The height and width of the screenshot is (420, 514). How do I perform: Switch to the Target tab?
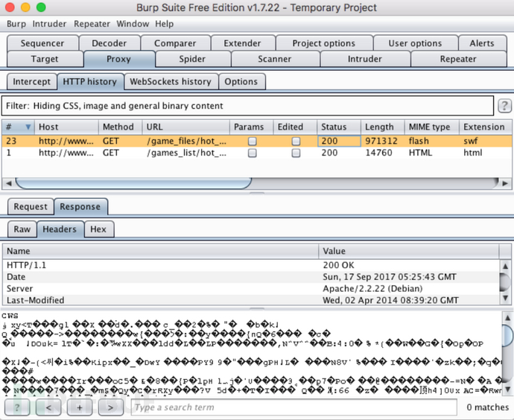45,59
